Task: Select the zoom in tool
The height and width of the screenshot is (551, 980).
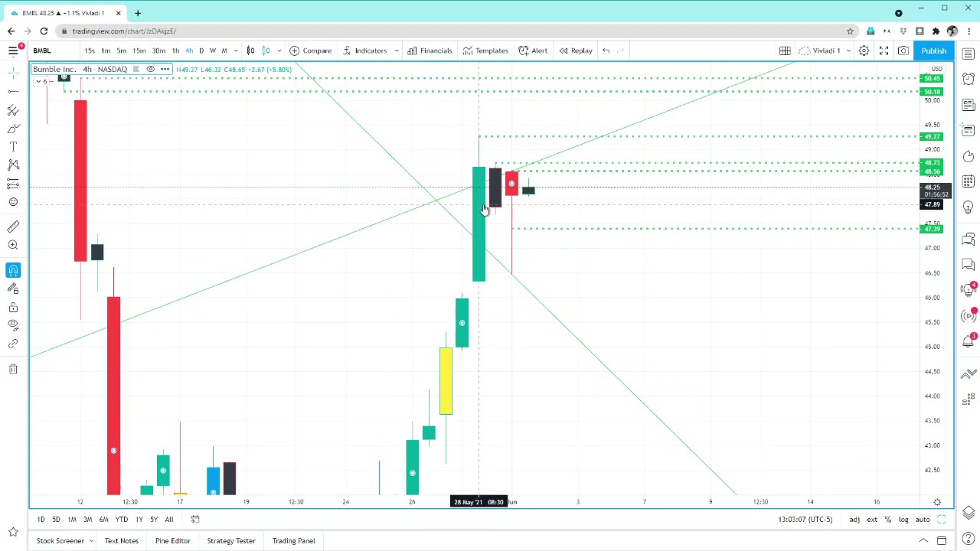Action: pyautogui.click(x=13, y=245)
